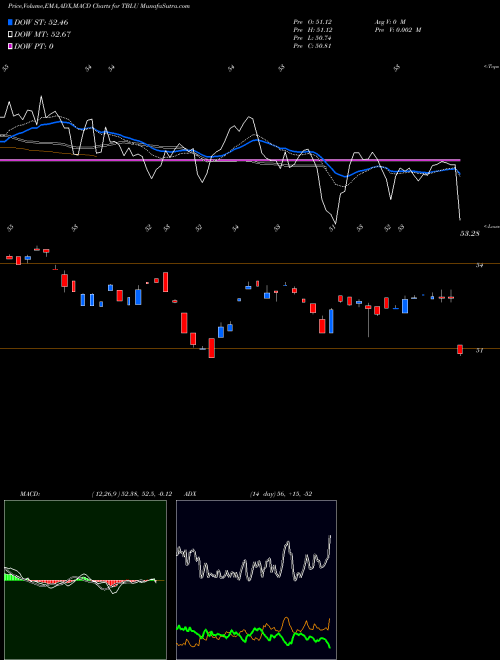500x660 pixels.
Task: Click the 'Pre O: 51.12' open value
Action: pos(313,21)
